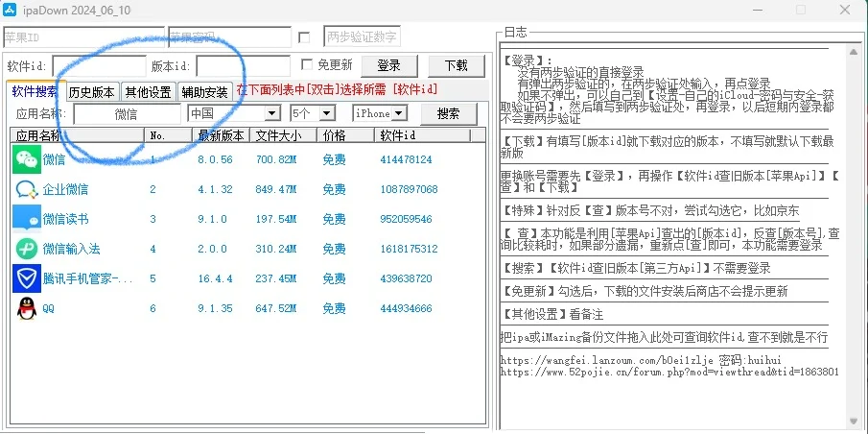The height and width of the screenshot is (434, 868).
Task: Click the log panel scroll up arrow
Action: [854, 52]
